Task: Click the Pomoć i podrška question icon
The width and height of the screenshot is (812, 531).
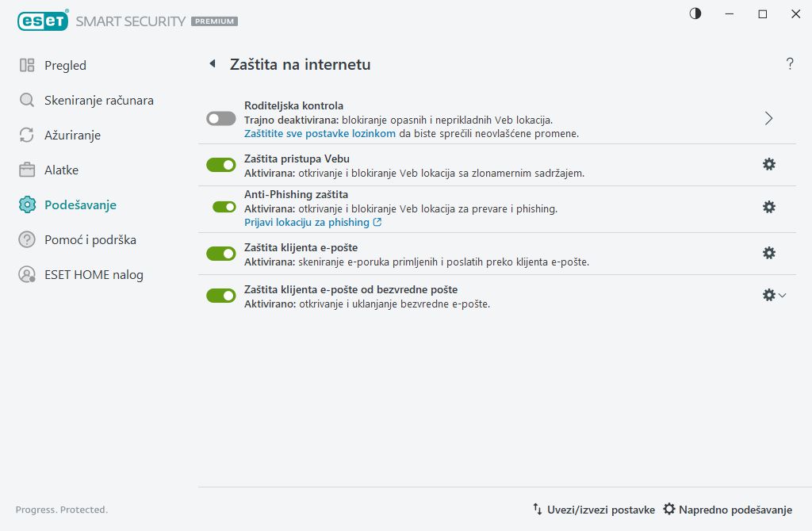Action: [x=28, y=239]
